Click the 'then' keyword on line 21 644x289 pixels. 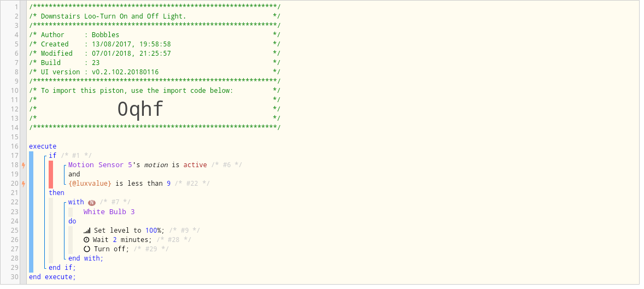pyautogui.click(x=57, y=193)
